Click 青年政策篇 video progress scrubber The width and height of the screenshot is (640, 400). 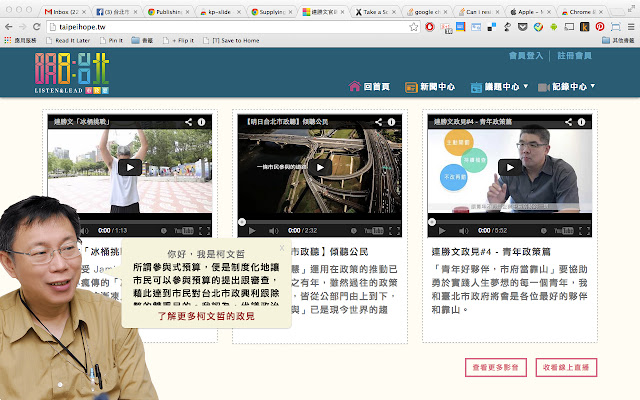pyautogui.click(x=432, y=222)
